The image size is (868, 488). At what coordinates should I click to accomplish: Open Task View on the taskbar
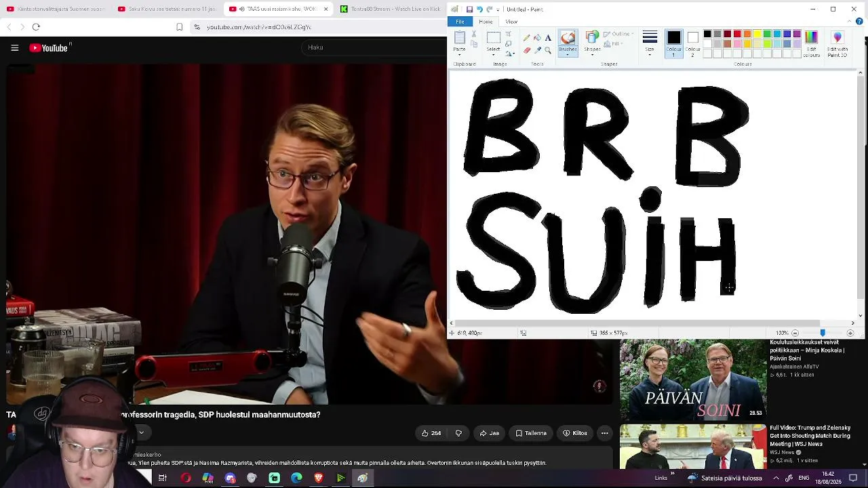[x=163, y=478]
